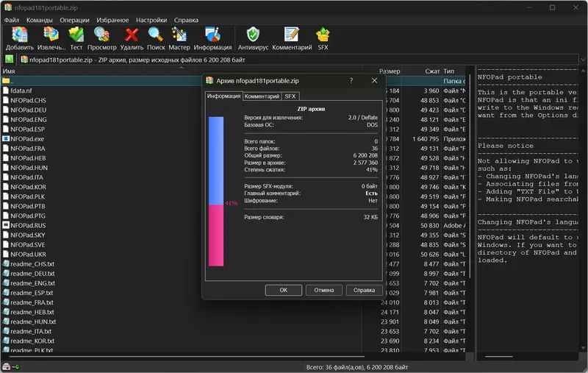The image size is (588, 373).
Task: Click the Удалить red X icon
Action: pos(132,35)
